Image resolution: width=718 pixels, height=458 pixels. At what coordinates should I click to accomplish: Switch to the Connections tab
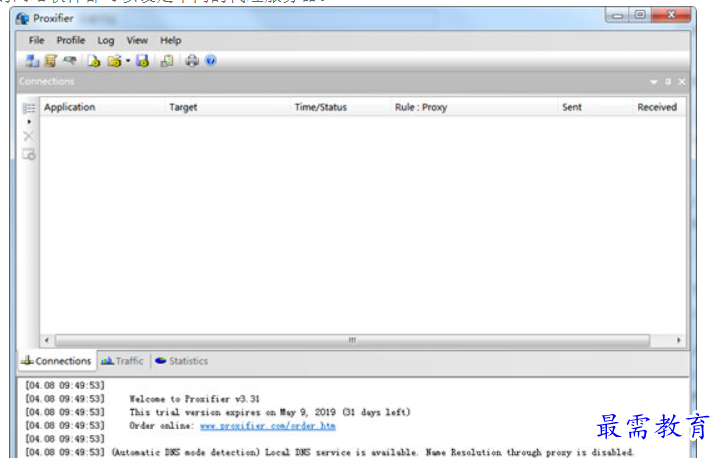point(57,361)
